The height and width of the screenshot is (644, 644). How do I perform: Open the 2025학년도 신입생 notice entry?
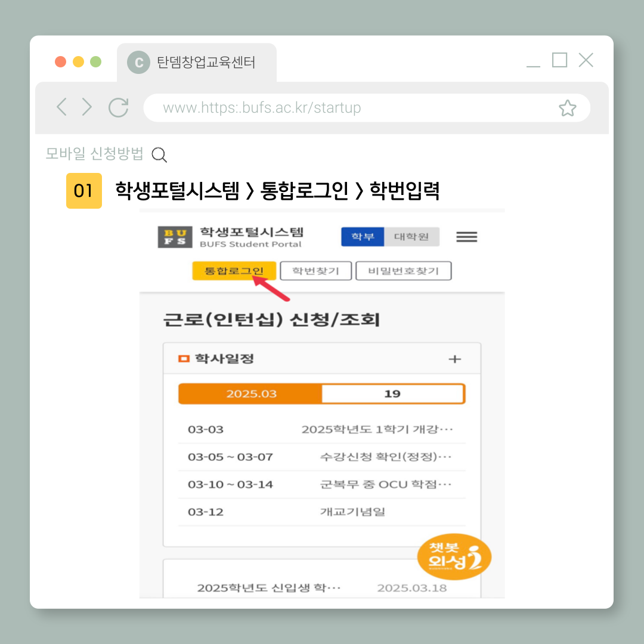[269, 588]
